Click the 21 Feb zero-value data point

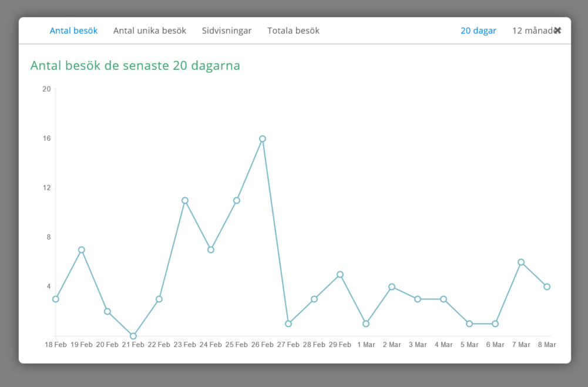133,336
